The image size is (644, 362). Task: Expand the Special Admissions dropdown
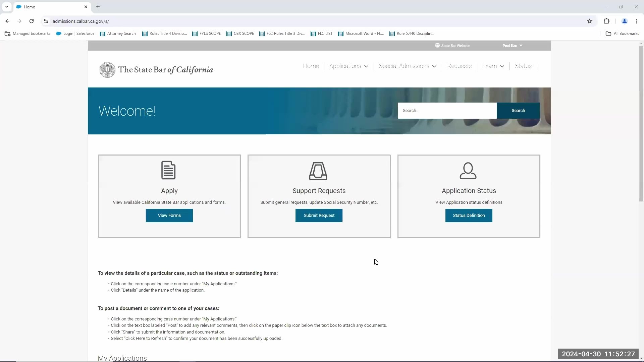(x=408, y=66)
